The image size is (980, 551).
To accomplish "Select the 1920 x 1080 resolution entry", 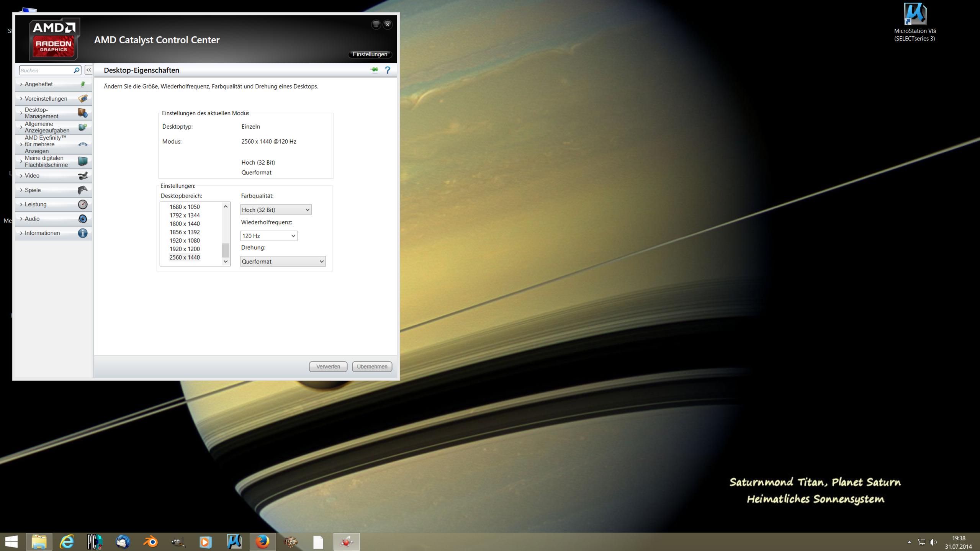I will [x=185, y=240].
